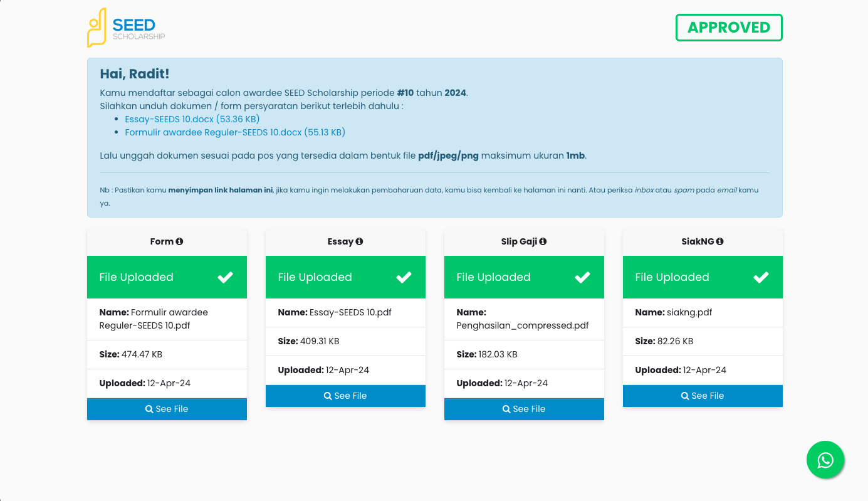Click the checkmark icon in Form card
The width and height of the screenshot is (868, 501).
tap(225, 277)
